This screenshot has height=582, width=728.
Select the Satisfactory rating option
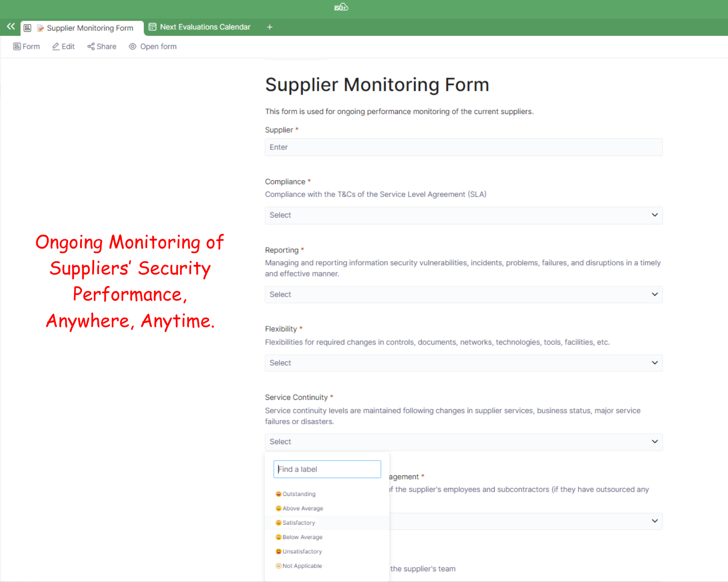tap(299, 523)
